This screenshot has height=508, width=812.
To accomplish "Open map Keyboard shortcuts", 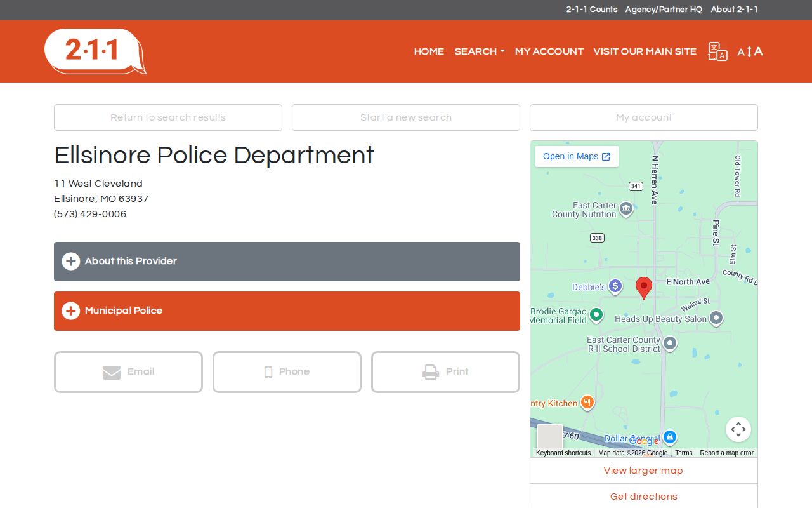I will (563, 453).
